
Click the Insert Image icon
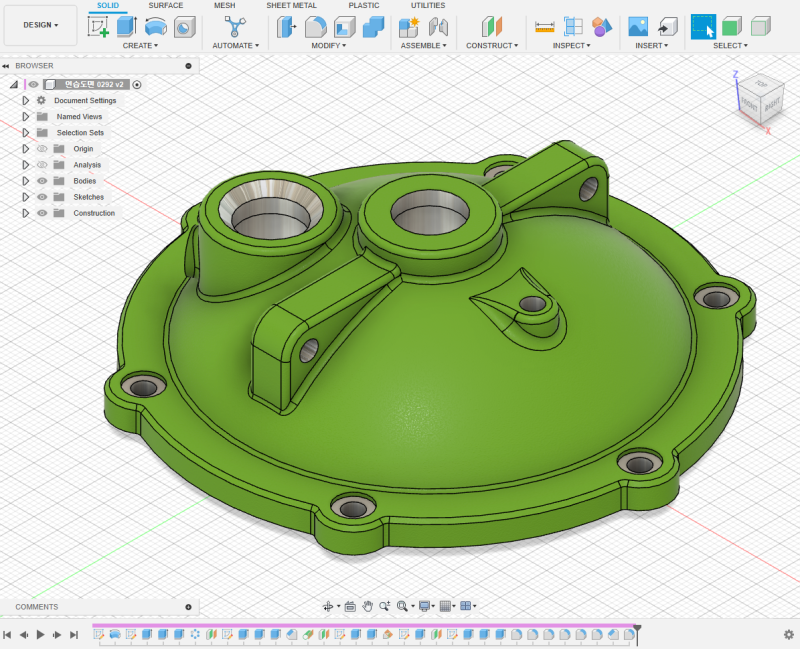point(638,27)
